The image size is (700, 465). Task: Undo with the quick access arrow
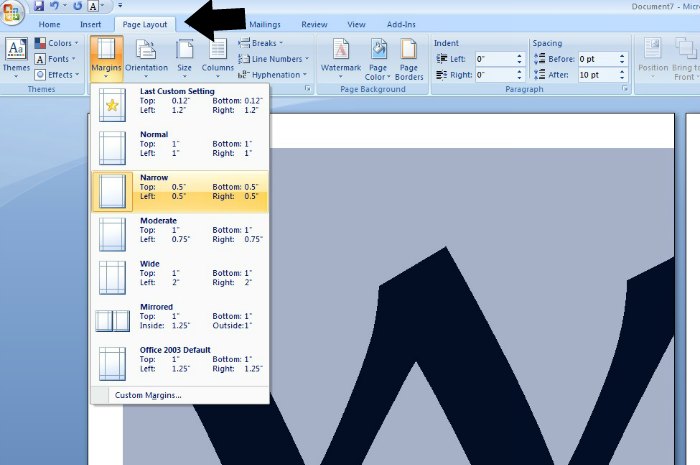pos(54,6)
